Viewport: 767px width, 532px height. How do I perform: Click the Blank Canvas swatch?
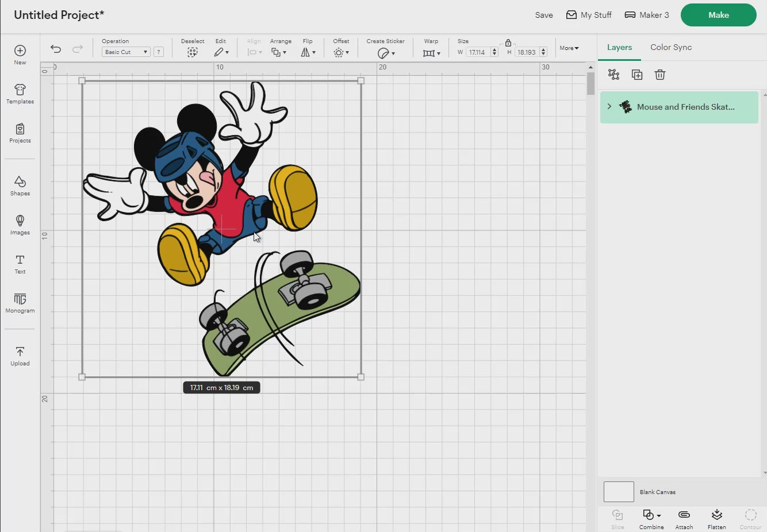pyautogui.click(x=619, y=492)
